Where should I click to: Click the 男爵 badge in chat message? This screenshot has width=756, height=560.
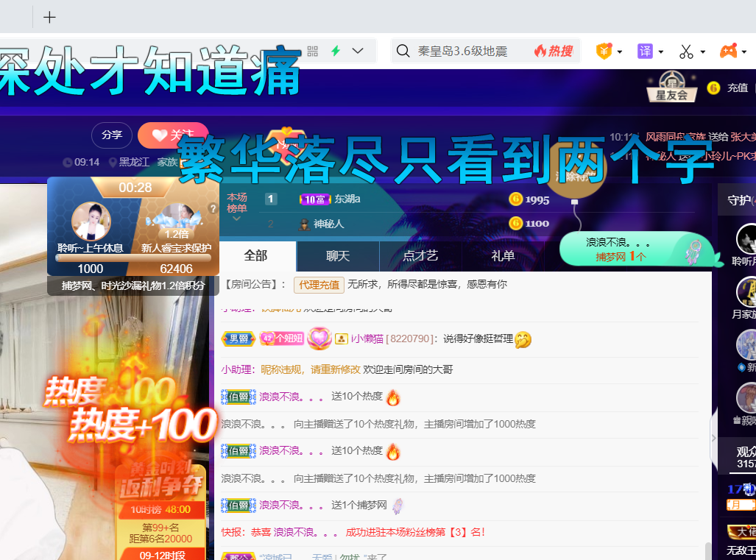239,339
